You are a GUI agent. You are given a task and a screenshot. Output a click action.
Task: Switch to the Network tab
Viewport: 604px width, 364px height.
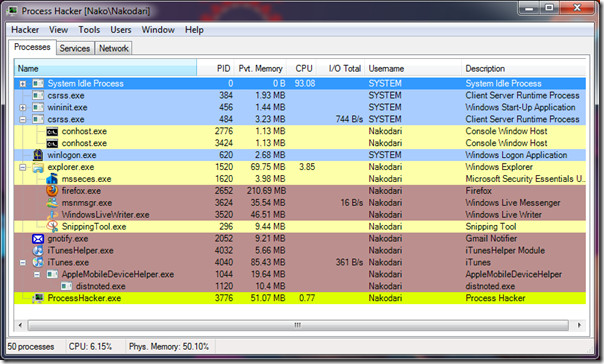(x=114, y=49)
